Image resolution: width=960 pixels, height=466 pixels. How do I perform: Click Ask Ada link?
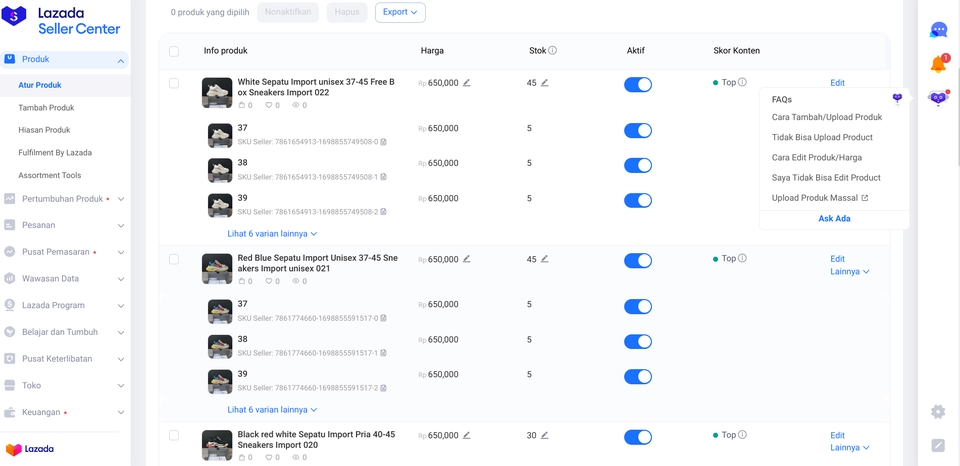point(834,219)
